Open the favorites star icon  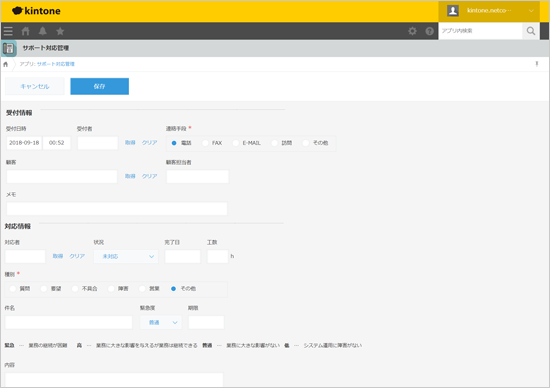point(60,31)
